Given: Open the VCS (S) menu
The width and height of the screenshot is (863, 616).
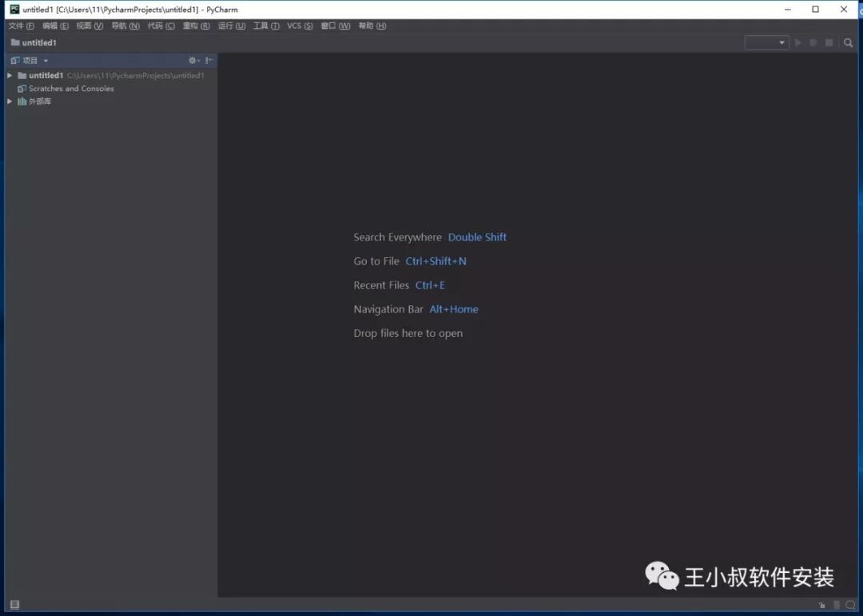Looking at the screenshot, I should 300,26.
